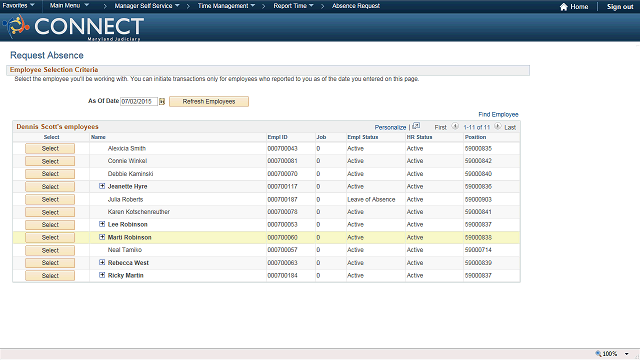Open Manager Self Service menu
The width and height of the screenshot is (640, 360).
147,6
